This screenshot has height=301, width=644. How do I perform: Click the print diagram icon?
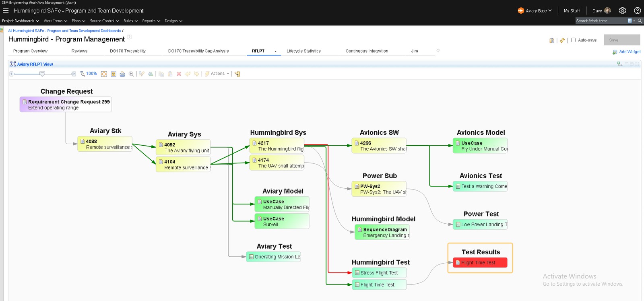point(122,74)
